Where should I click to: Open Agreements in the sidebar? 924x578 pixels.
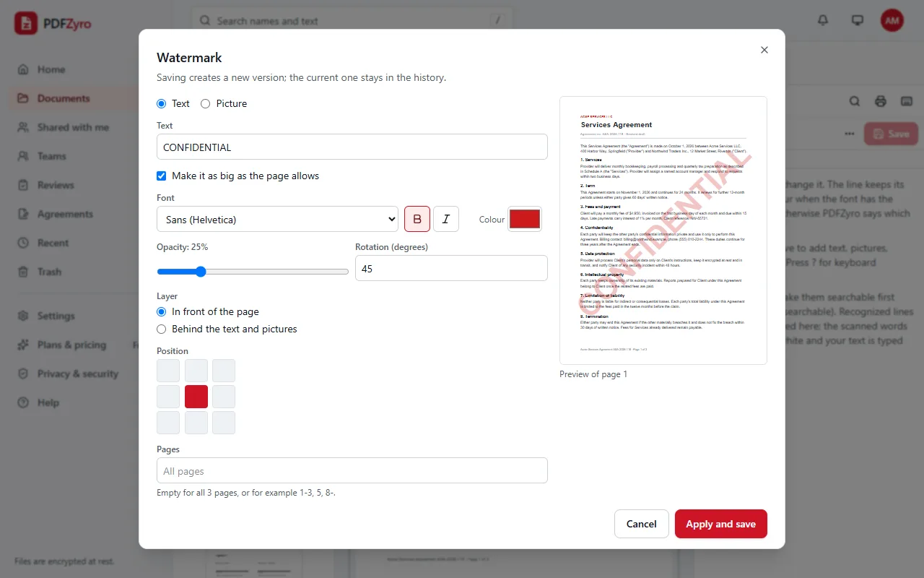pyautogui.click(x=75, y=214)
